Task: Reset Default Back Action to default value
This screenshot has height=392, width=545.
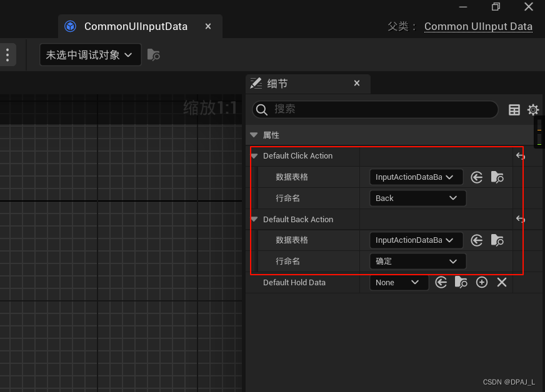Action: [520, 219]
